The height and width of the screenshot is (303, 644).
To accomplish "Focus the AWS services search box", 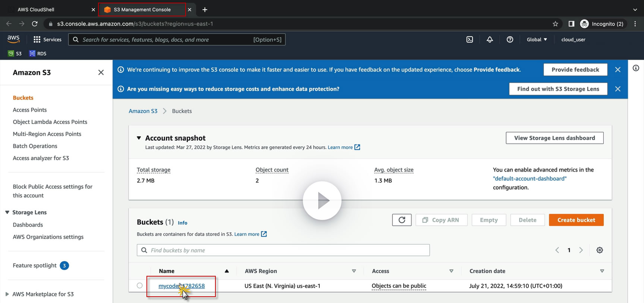I will pyautogui.click(x=177, y=39).
